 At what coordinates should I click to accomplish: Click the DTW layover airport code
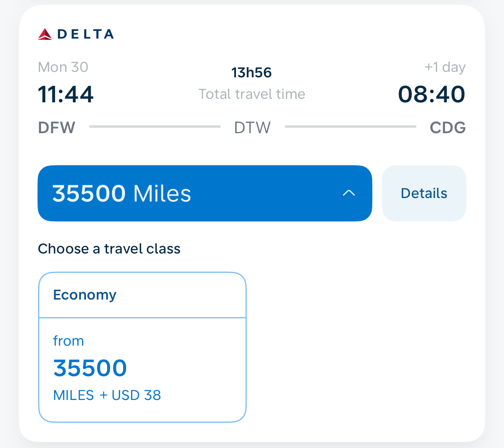point(252,128)
